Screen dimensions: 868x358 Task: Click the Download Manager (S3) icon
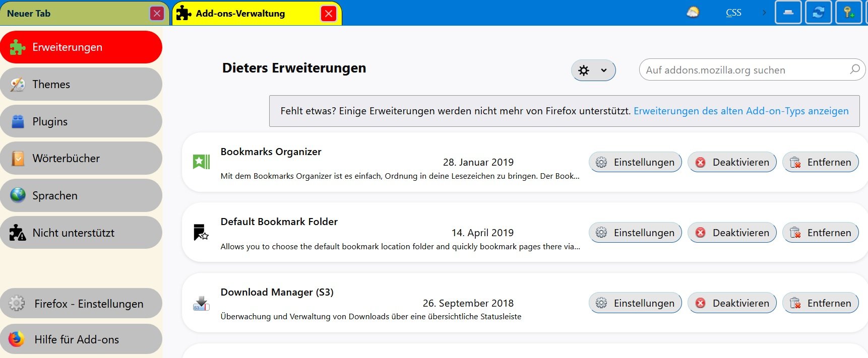tap(201, 303)
